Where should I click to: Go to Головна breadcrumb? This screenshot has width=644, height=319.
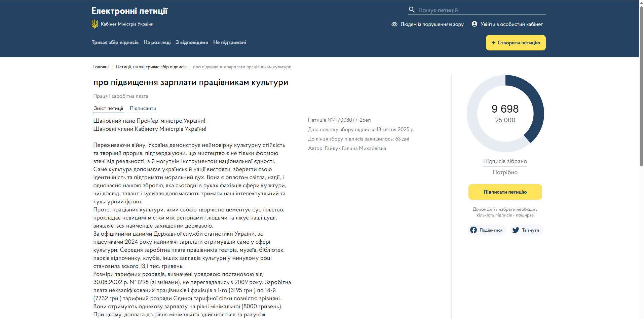(102, 67)
